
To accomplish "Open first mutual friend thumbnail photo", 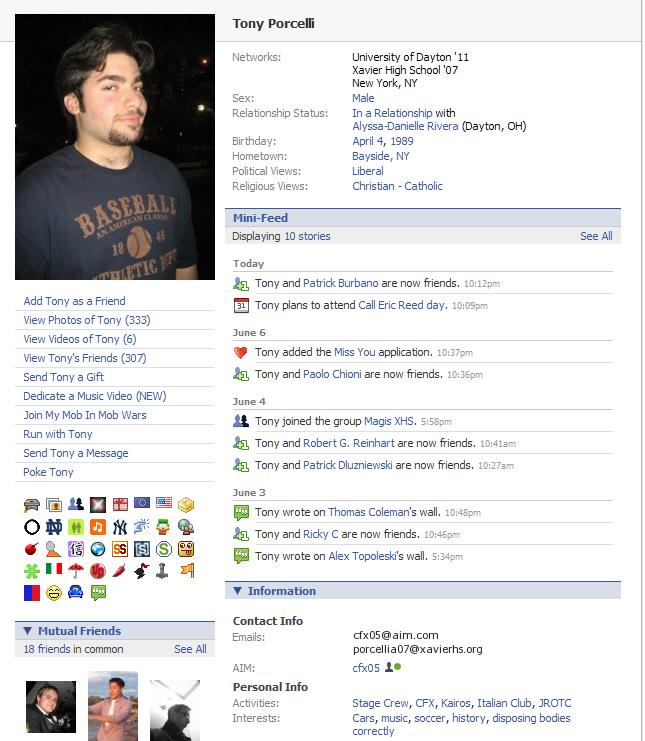I will pos(51,707).
